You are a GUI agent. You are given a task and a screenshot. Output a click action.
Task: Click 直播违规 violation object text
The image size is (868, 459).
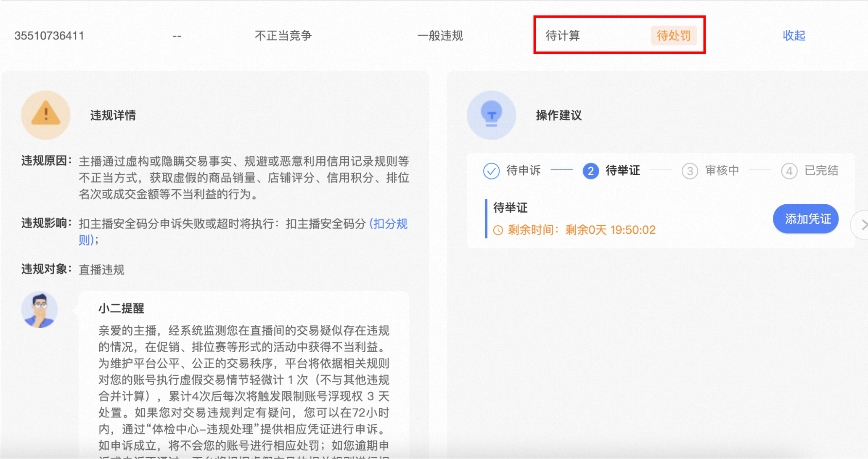pyautogui.click(x=102, y=269)
